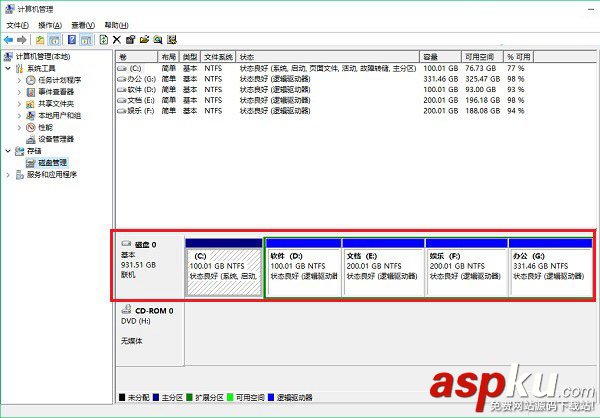Select the (C:) 100.01 GB partition block
Screen dimensions: 600x418
point(224,268)
